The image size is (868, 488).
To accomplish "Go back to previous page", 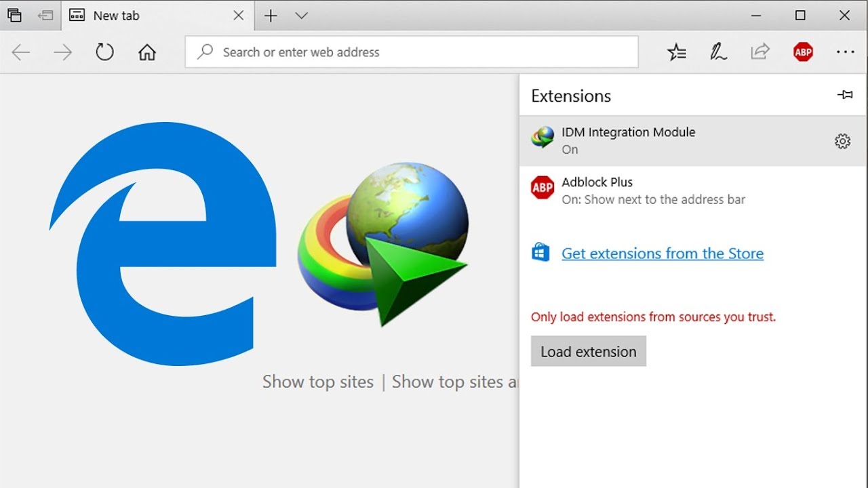I will [21, 52].
